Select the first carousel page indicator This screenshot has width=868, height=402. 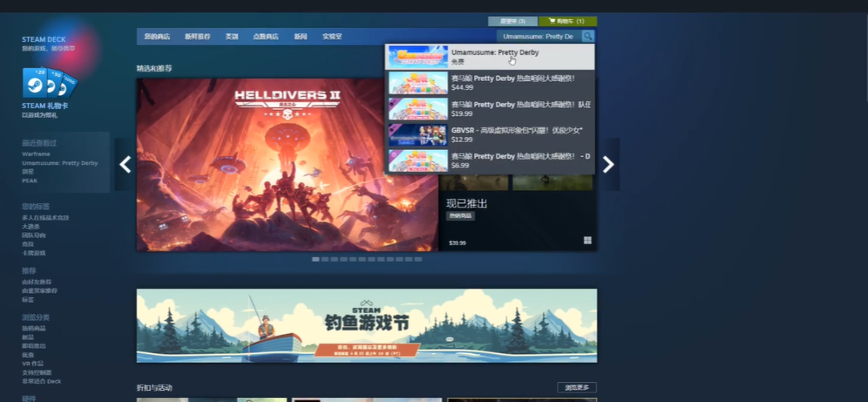(x=315, y=259)
